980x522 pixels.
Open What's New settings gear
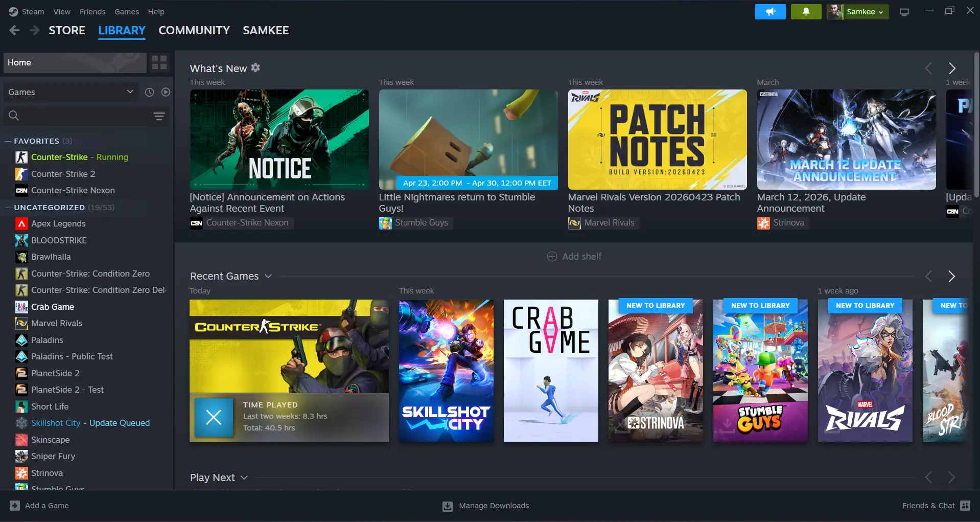click(x=255, y=67)
